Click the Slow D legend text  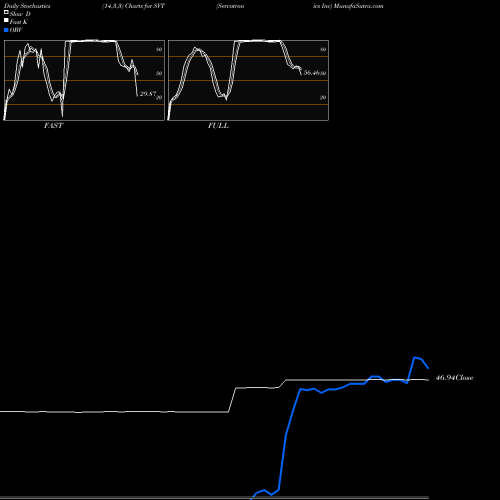pos(20,14)
